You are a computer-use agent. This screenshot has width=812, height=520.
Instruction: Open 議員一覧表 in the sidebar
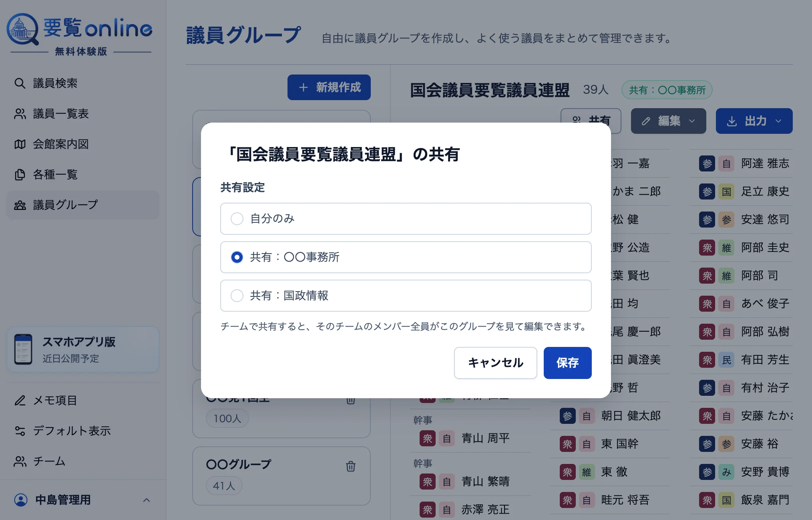[82, 114]
